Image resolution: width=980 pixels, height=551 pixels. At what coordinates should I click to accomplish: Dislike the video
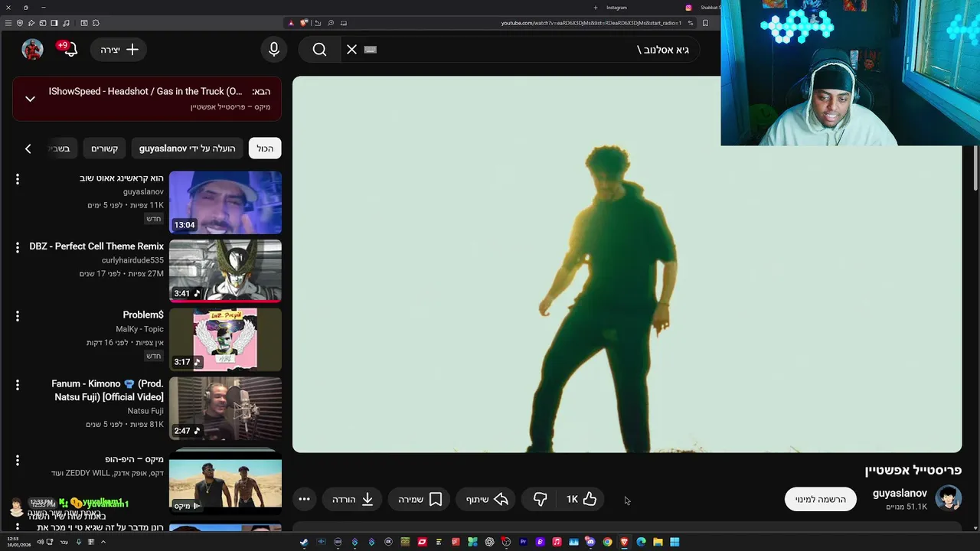click(x=541, y=500)
